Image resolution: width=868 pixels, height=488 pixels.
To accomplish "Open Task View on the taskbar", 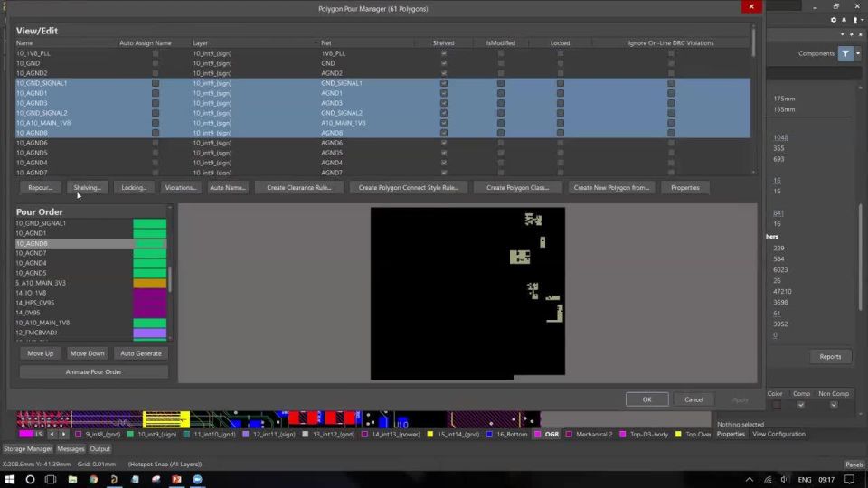I will (x=51, y=479).
